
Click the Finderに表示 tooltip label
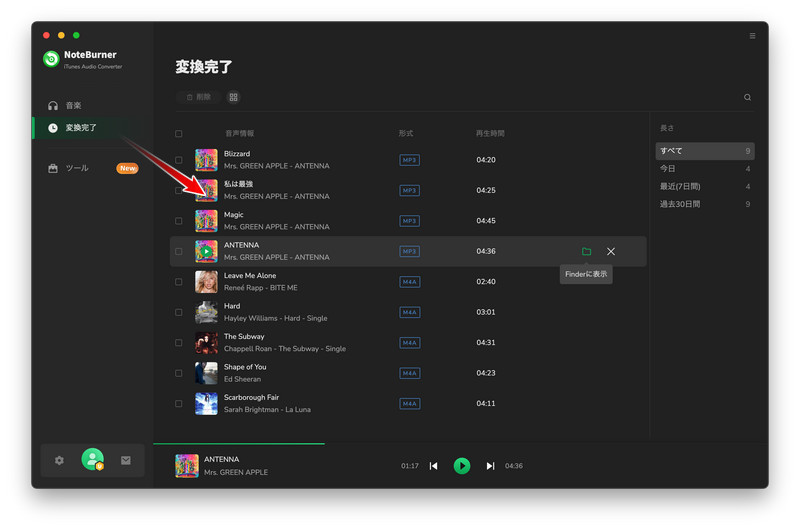coord(586,274)
